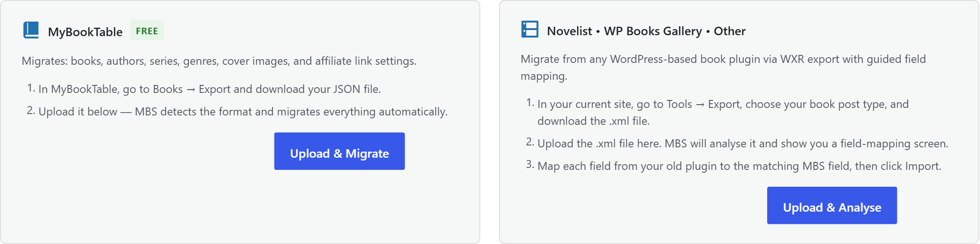Click the list-layout icon beside Novelist
The image size is (980, 244).
[x=530, y=29]
